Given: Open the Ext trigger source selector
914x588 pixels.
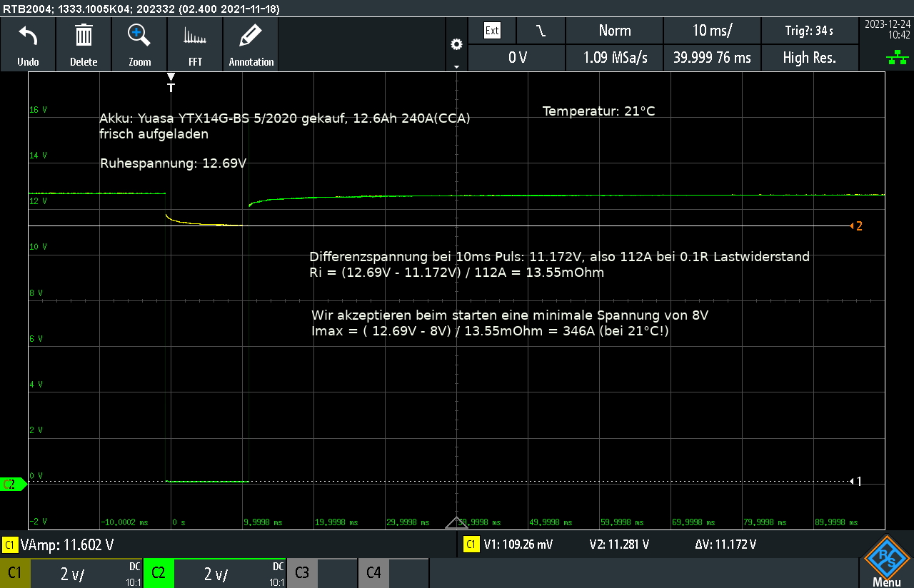Looking at the screenshot, I should coord(493,31).
